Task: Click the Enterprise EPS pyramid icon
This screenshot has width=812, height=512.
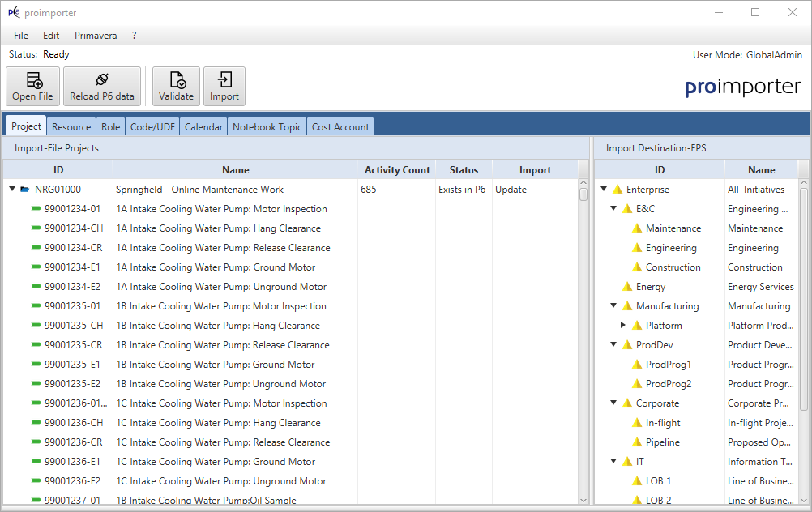Action: click(x=617, y=190)
